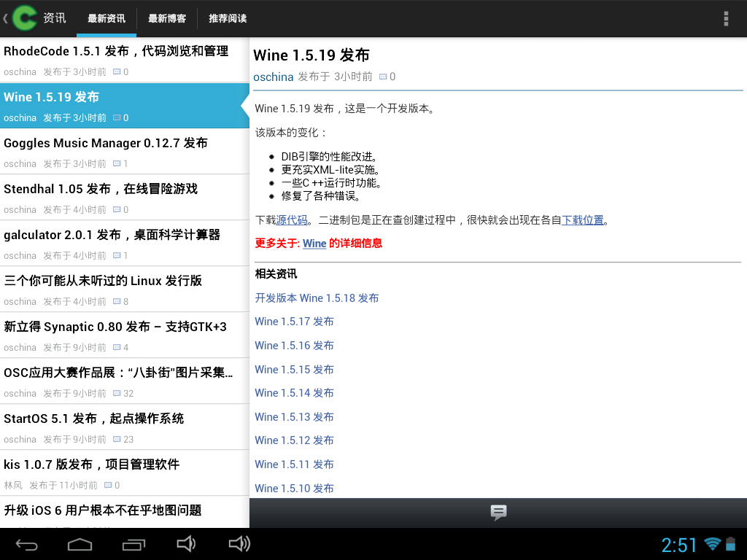Open the recent apps switcher
Screen dimensions: 747x560
click(133, 544)
